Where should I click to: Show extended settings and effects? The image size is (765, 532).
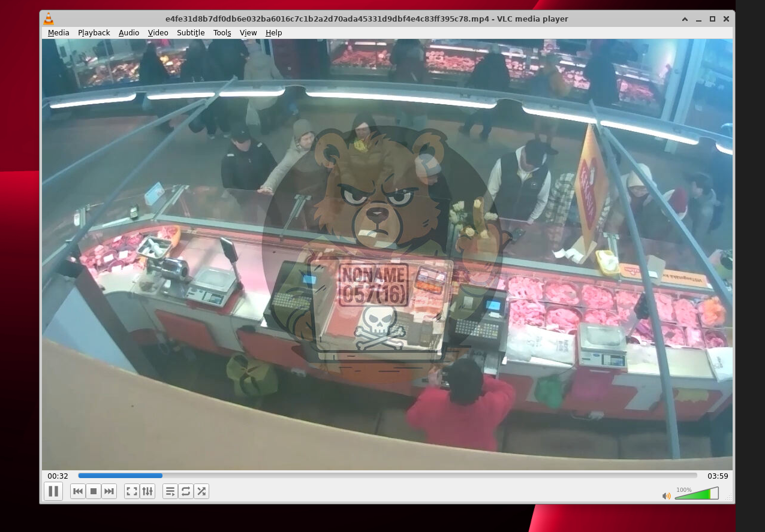click(x=147, y=491)
